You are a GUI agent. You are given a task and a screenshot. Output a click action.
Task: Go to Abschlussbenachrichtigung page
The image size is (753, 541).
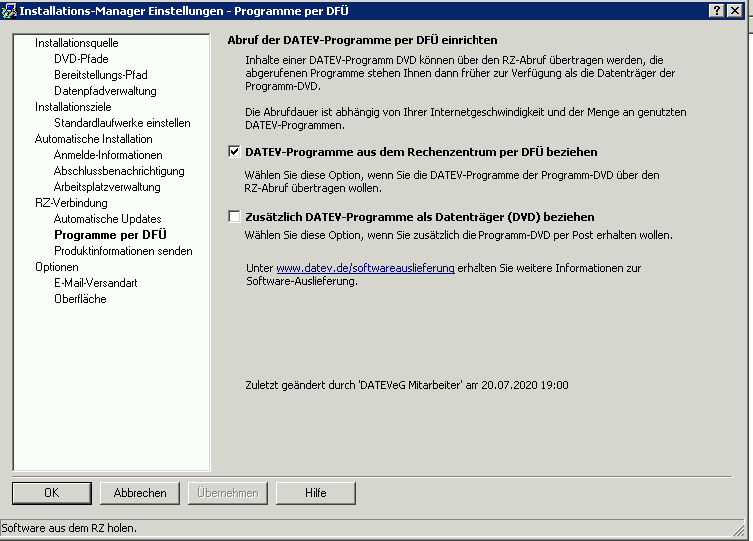pyautogui.click(x=119, y=171)
